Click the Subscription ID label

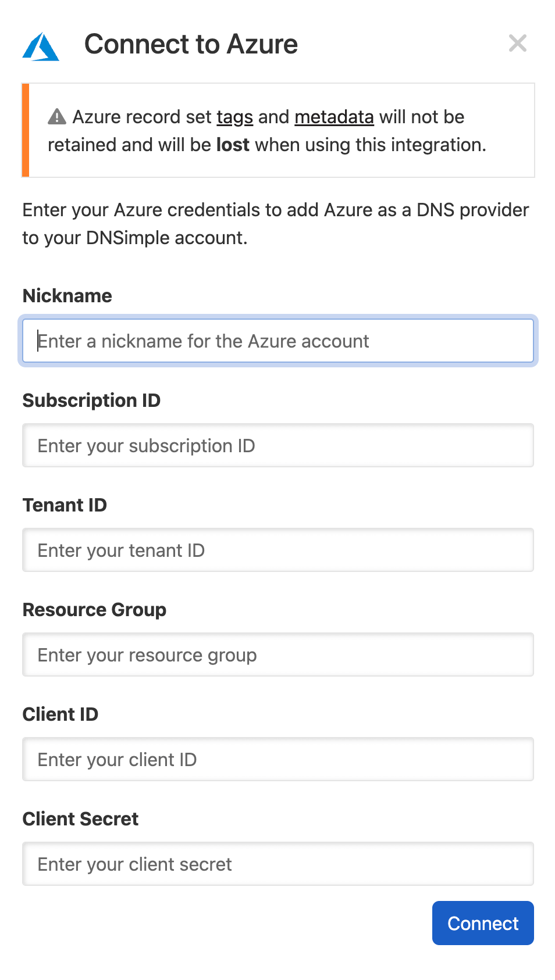91,400
